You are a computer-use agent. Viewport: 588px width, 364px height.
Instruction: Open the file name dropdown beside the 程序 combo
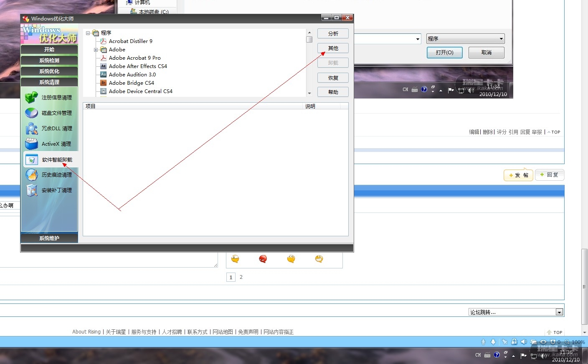point(418,39)
